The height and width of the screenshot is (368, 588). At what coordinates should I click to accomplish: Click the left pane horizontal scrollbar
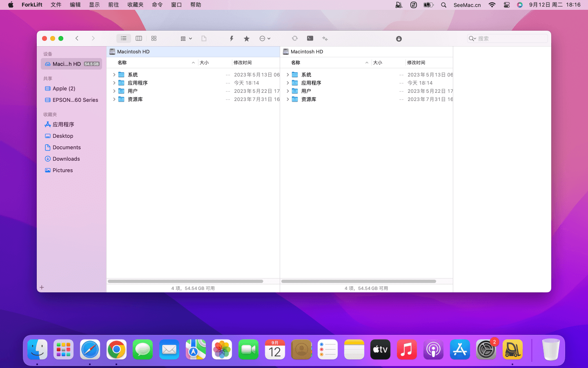[185, 281]
